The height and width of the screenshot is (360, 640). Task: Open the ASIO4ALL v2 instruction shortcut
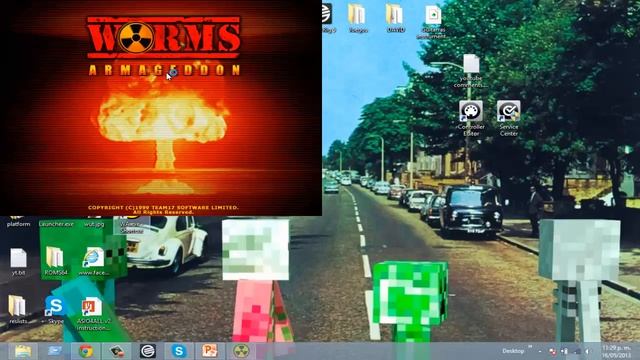click(x=93, y=314)
